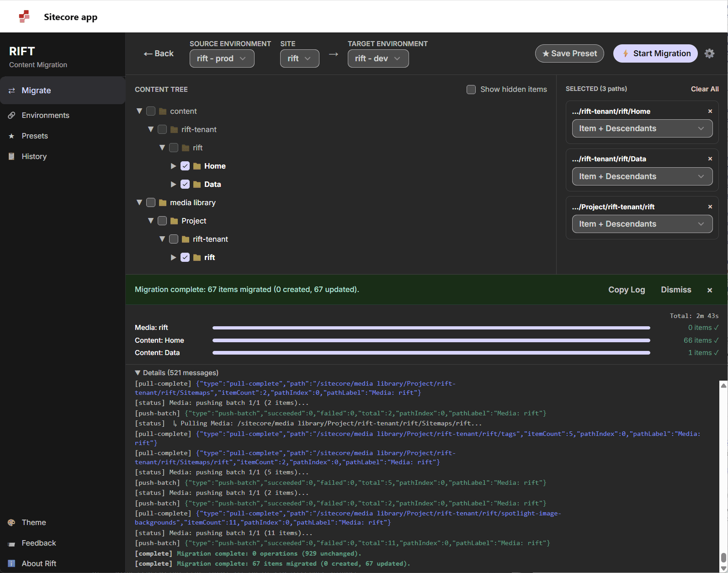
Task: Click the media library folder icon
Action: point(162,202)
